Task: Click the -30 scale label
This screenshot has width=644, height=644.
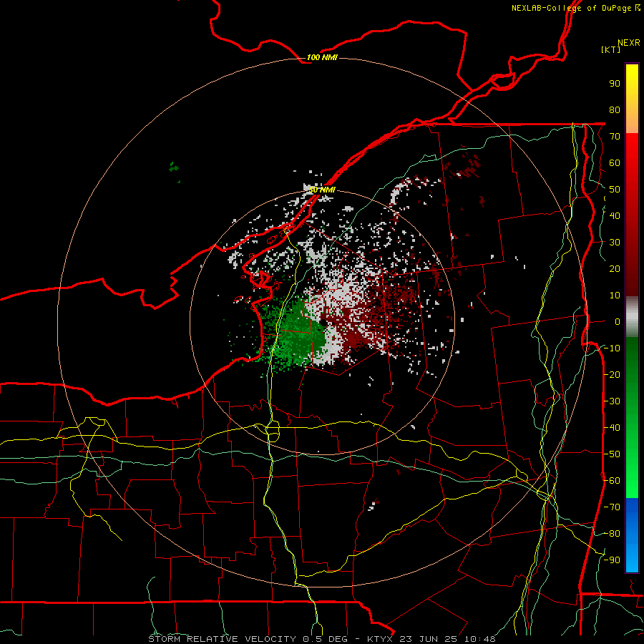Action: tap(612, 401)
